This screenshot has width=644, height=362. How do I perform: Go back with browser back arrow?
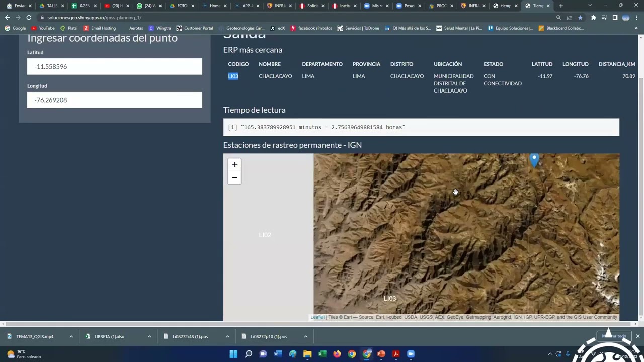point(7,17)
